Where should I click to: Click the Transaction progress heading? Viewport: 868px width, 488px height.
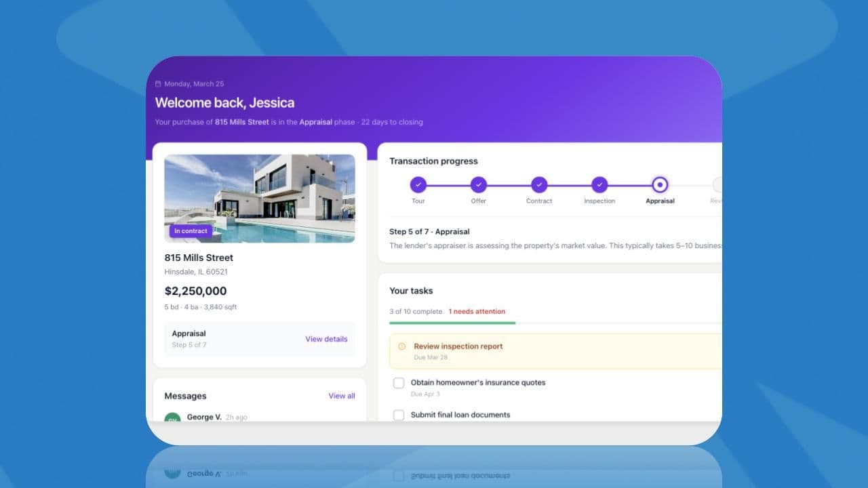tap(433, 161)
